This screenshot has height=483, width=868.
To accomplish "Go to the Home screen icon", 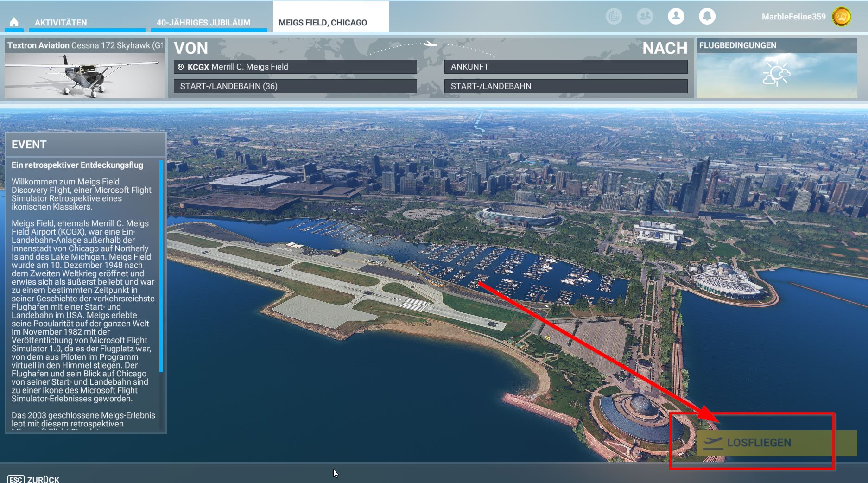I will (x=14, y=22).
